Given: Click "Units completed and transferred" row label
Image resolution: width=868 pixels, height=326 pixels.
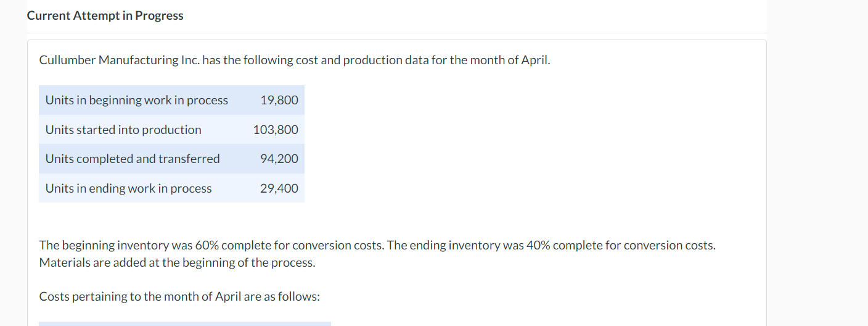Looking at the screenshot, I should tap(133, 159).
